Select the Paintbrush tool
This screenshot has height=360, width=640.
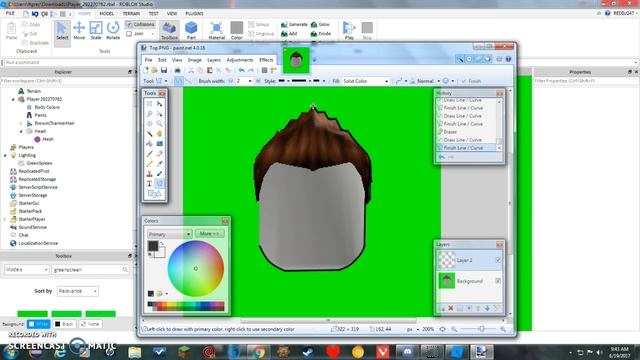(149, 153)
